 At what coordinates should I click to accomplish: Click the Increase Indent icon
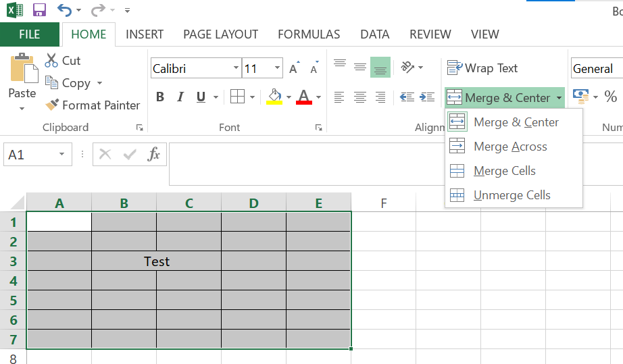(427, 97)
